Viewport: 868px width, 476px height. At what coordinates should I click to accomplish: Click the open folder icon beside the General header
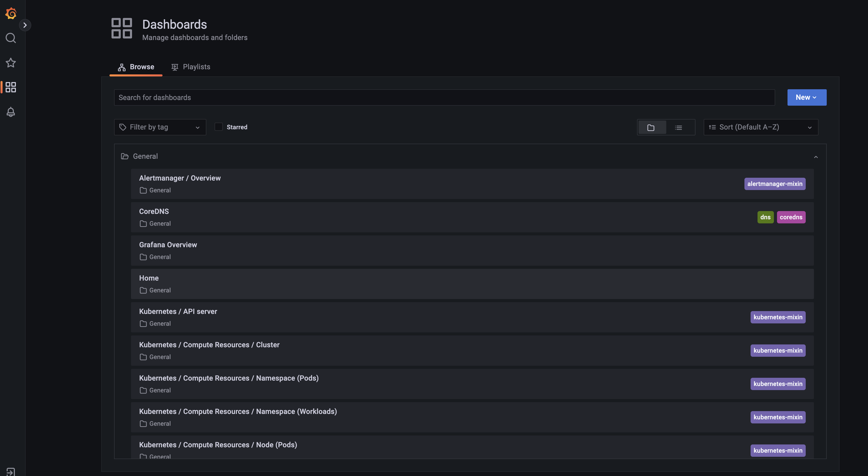125,156
